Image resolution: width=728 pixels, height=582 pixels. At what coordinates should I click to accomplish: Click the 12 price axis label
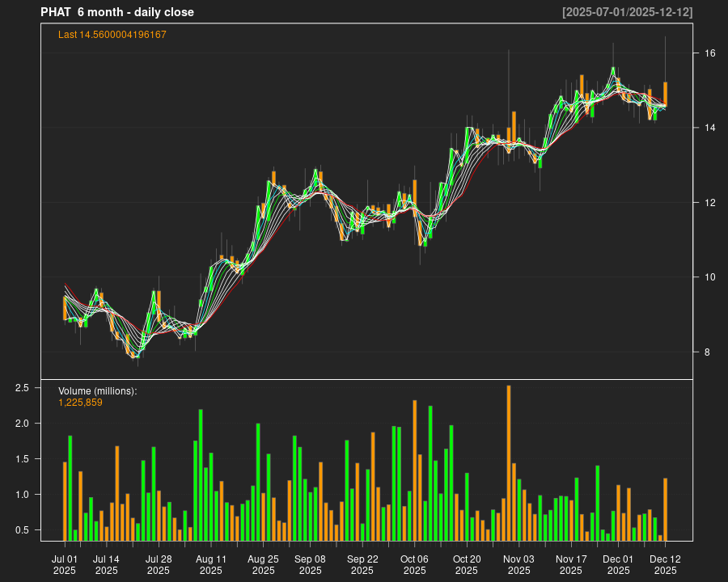[x=709, y=203]
